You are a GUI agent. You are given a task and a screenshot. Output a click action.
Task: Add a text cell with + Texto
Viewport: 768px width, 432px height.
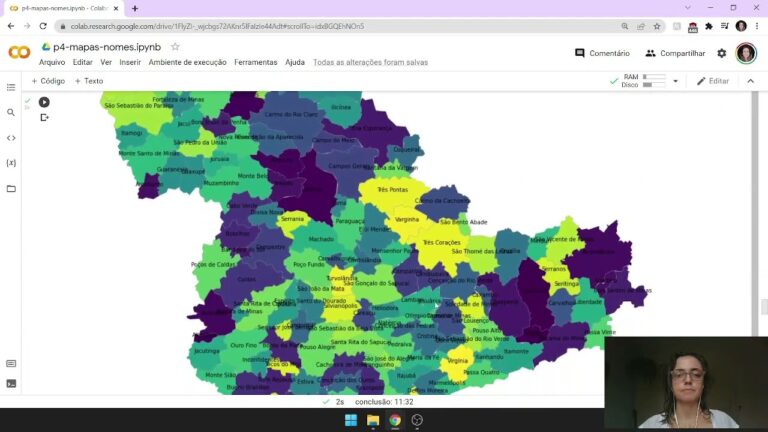pyautogui.click(x=89, y=81)
